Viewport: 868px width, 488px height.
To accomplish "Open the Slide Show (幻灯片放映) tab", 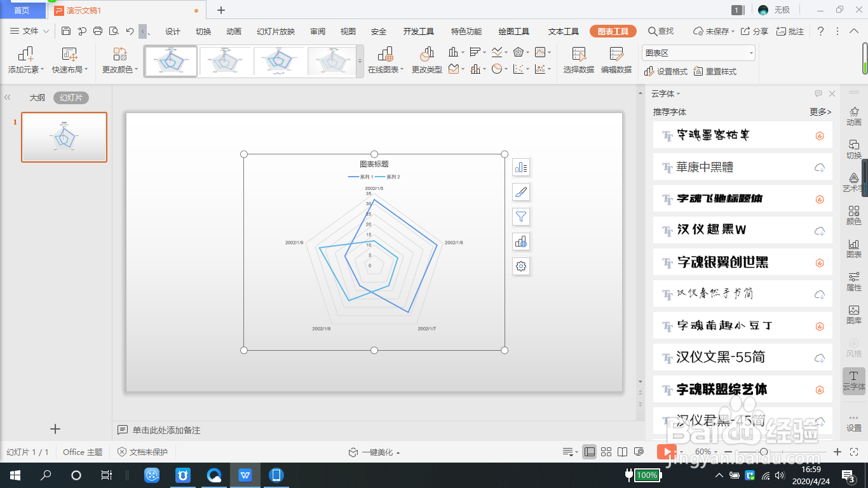I will pos(276,31).
